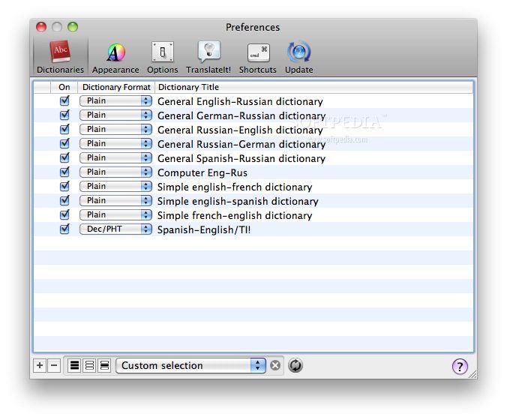Sort by Dictionary Format column header

pos(116,87)
